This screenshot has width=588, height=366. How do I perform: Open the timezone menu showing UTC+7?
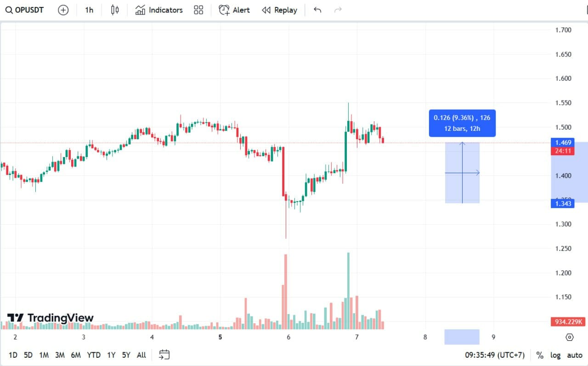click(x=495, y=355)
